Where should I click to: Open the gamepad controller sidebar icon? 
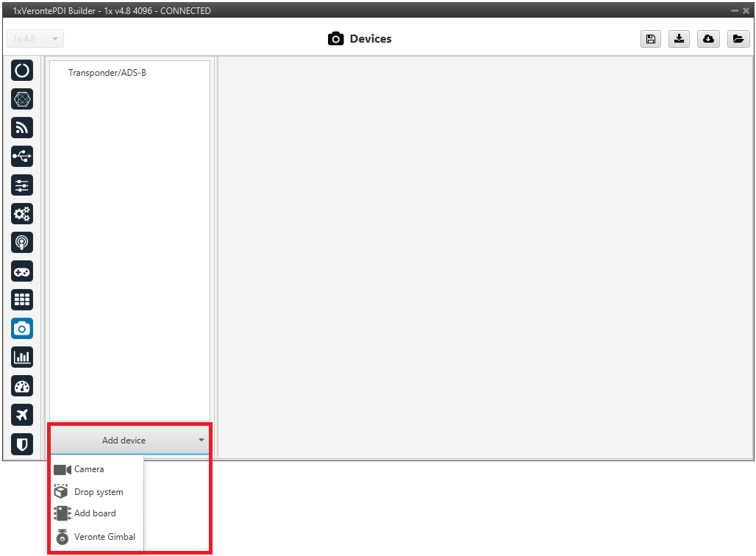point(22,271)
